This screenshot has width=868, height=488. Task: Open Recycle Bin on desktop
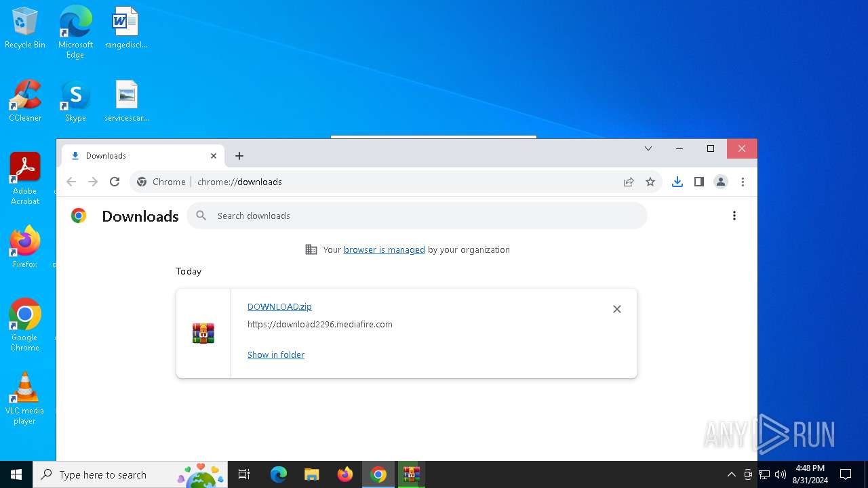pos(25,28)
